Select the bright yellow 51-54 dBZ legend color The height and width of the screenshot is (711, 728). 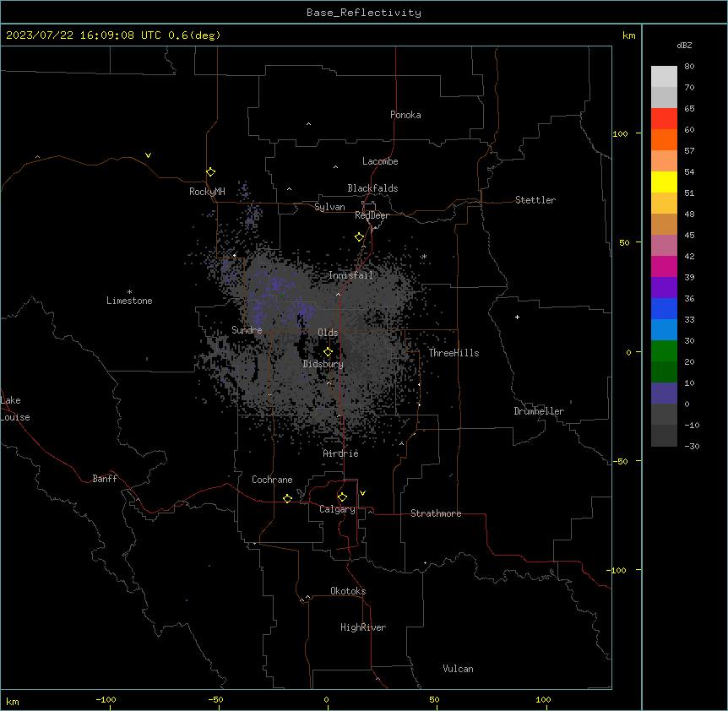664,182
